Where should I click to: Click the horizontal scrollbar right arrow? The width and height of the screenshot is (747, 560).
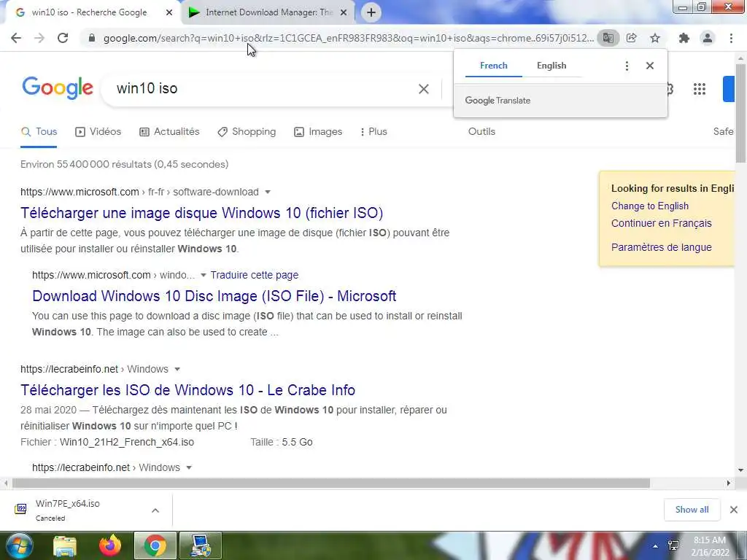click(729, 484)
